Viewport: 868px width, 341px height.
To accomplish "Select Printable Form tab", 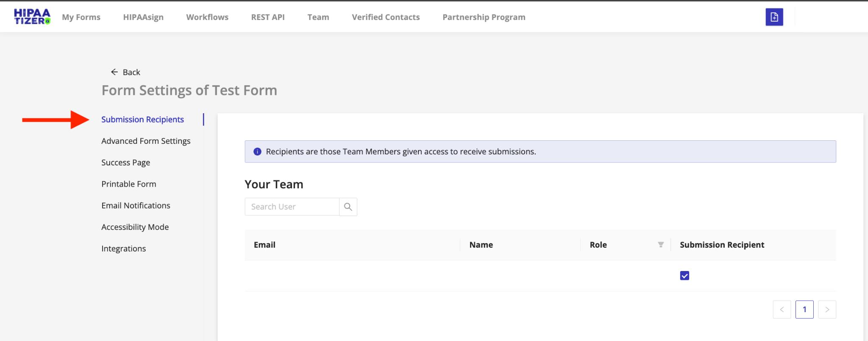I will [129, 184].
